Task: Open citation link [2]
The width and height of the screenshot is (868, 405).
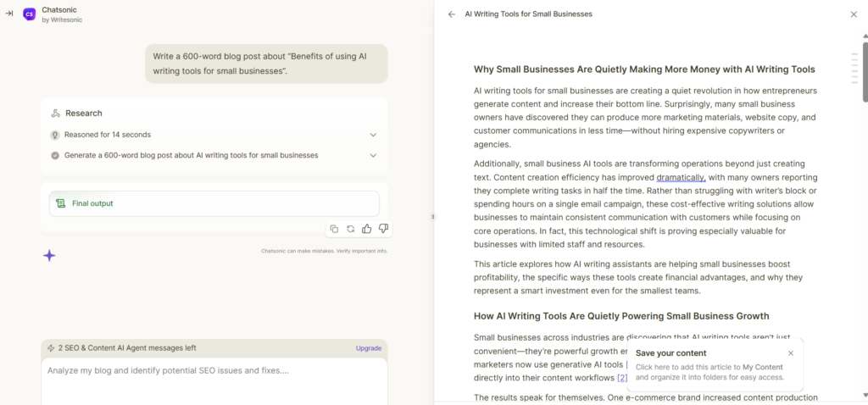Action: coord(622,378)
